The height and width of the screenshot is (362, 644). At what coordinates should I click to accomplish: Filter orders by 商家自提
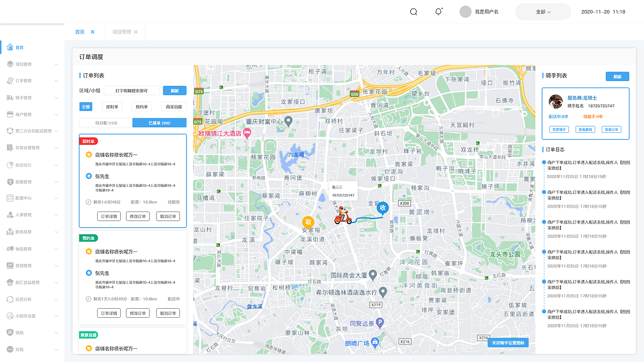click(174, 107)
